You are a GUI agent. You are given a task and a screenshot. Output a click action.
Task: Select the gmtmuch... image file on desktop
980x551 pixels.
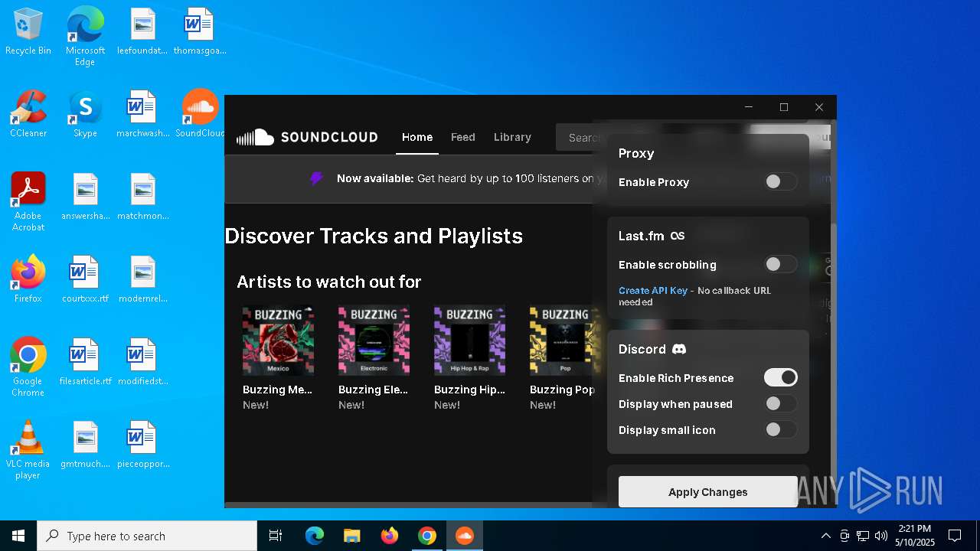85,445
